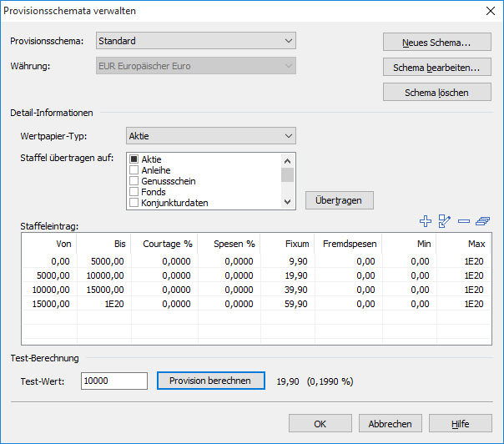504x444 pixels.
Task: Open Hilfe for this dialog
Action: [460, 423]
